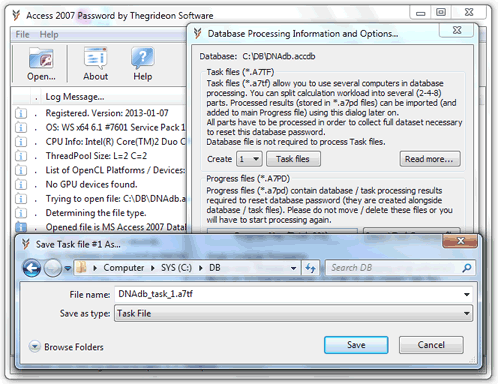The image size is (498, 384).
Task: Click the File name field 'DNAdb_task_1.a7tf'
Action: pyautogui.click(x=289, y=294)
